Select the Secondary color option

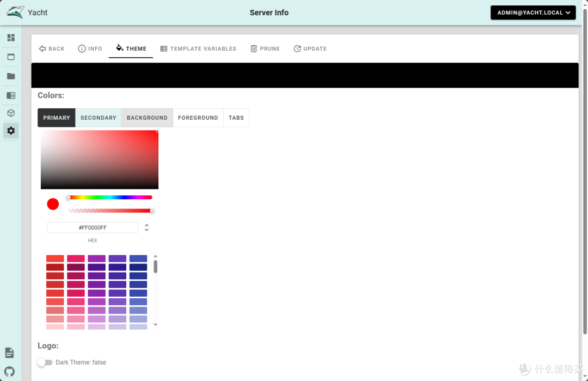click(98, 118)
